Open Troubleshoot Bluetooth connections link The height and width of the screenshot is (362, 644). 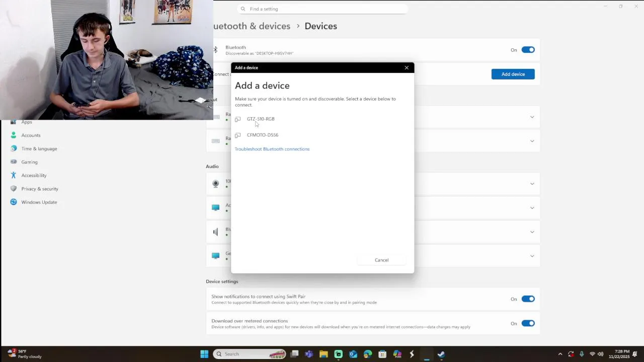pos(272,149)
